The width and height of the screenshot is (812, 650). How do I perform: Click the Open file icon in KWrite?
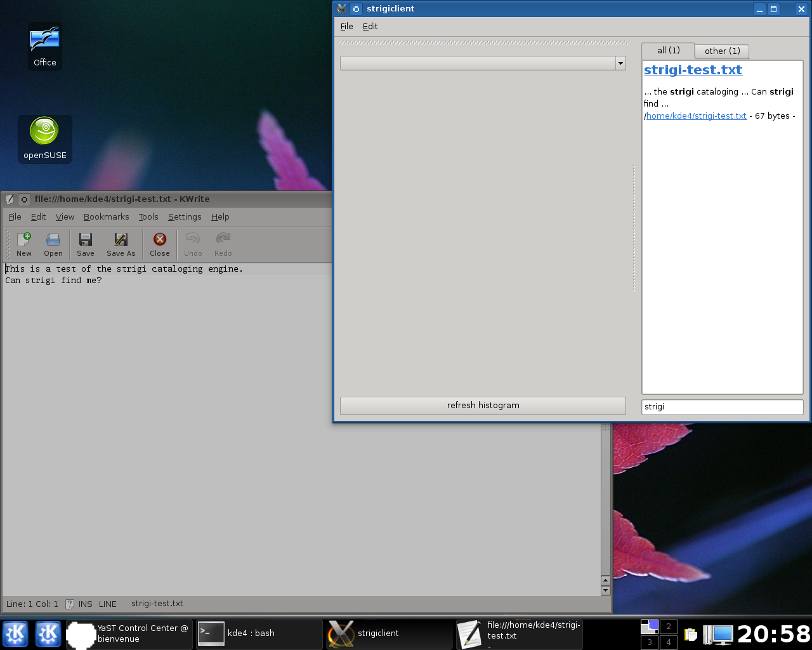[x=53, y=244]
